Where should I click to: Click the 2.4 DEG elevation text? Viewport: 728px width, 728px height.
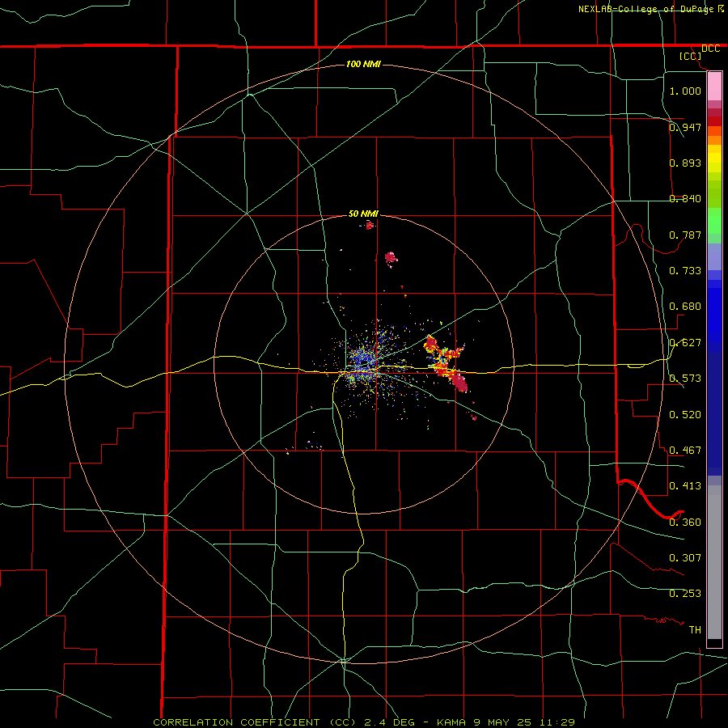click(x=390, y=722)
